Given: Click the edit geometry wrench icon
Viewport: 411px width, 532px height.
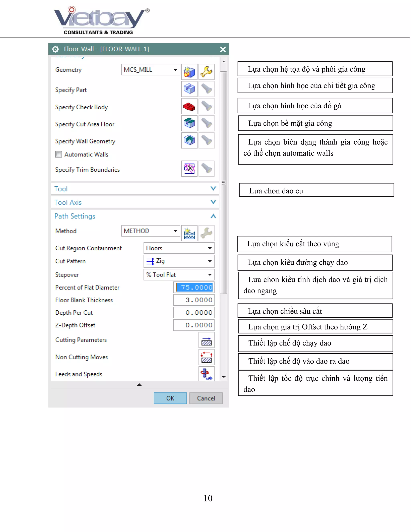Looking at the screenshot, I should pyautogui.click(x=206, y=72).
